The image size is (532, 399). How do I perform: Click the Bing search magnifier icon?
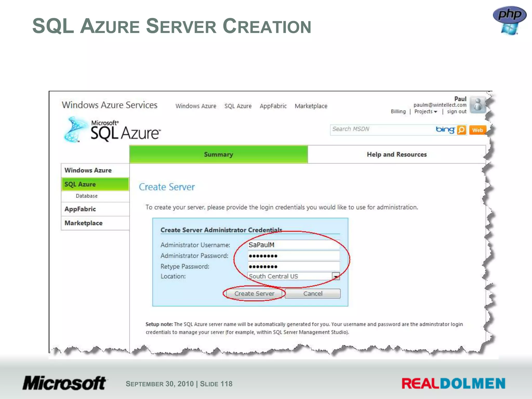point(461,130)
